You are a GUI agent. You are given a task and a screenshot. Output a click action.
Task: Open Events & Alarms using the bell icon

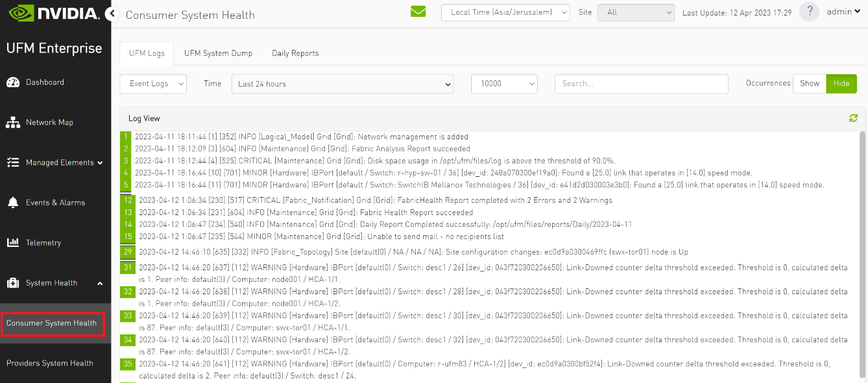point(15,202)
